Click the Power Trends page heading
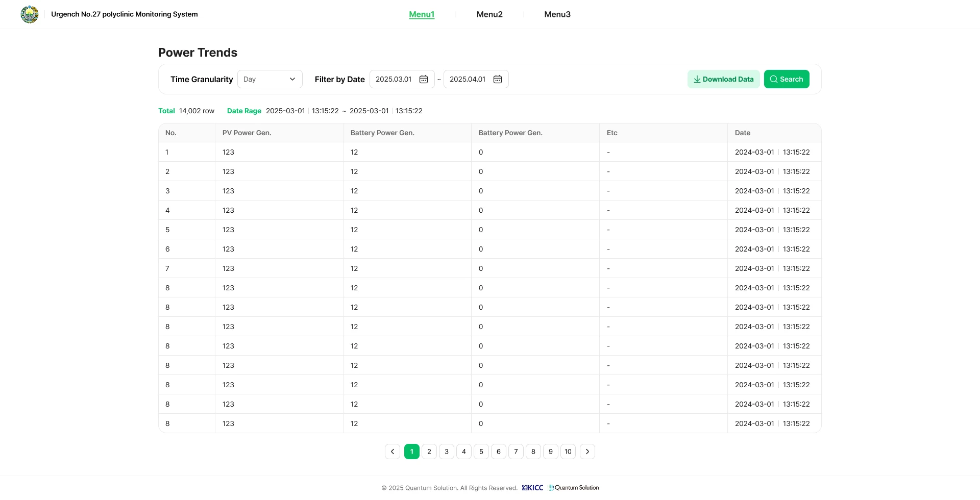The width and height of the screenshot is (980, 500). coord(198,53)
